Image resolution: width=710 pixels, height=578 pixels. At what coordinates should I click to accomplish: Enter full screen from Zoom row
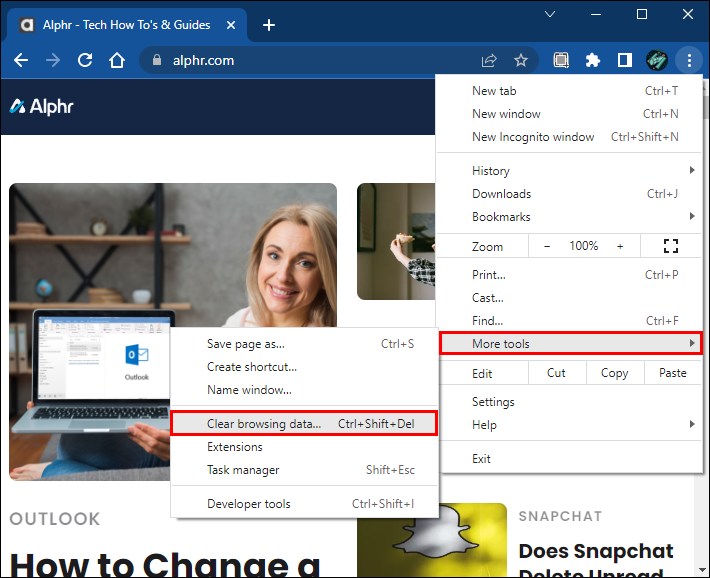point(671,246)
